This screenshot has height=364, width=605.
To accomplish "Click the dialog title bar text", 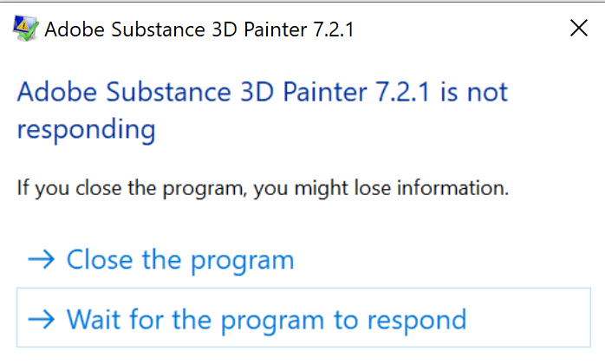I will click(x=198, y=29).
